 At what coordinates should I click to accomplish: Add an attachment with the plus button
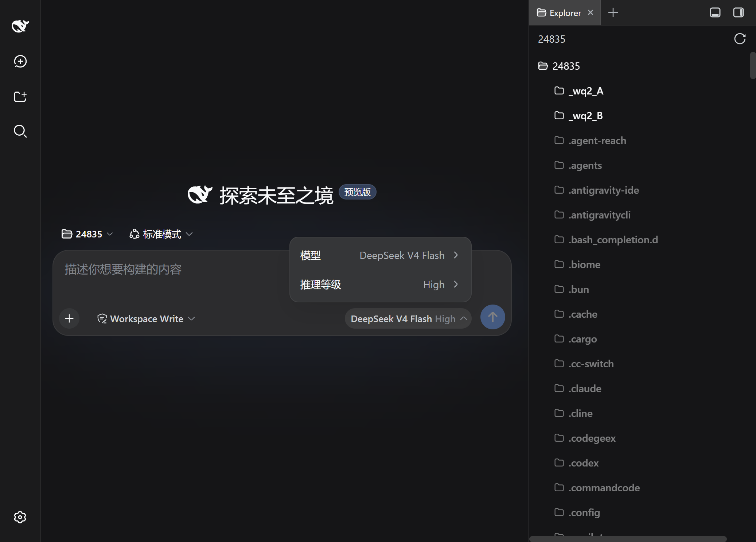point(69,318)
